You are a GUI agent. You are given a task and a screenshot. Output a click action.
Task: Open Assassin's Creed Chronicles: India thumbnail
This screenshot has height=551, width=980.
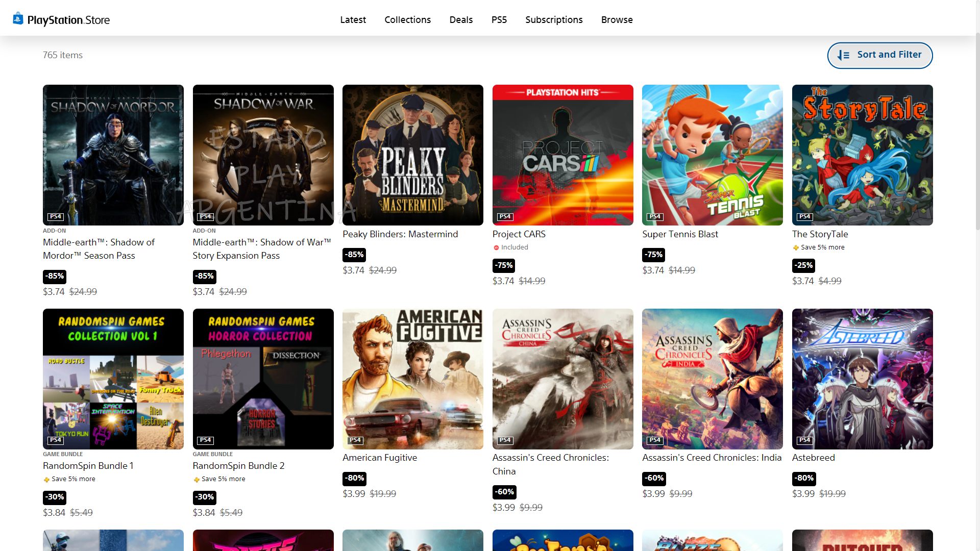pyautogui.click(x=712, y=379)
